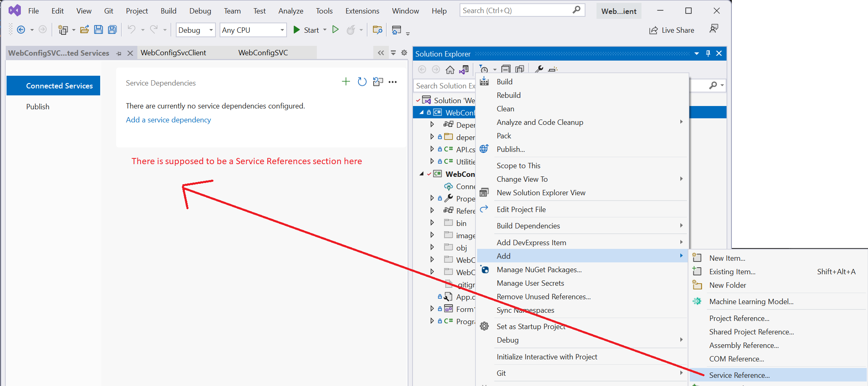Pin the Solution Explorer panel

coord(708,54)
